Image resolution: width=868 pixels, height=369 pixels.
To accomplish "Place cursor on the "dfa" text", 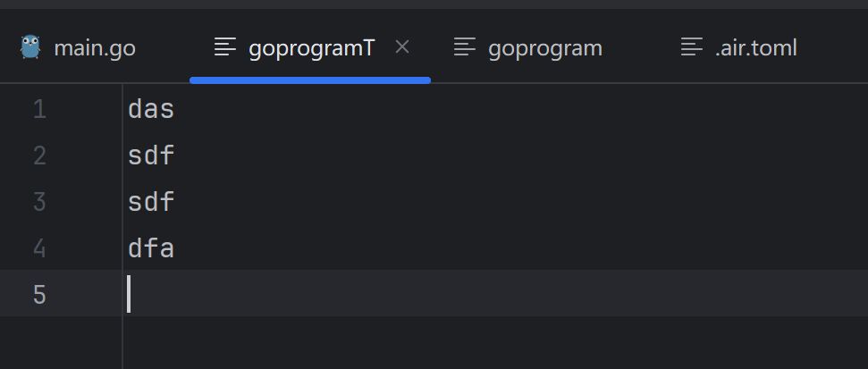I will pyautogui.click(x=151, y=248).
